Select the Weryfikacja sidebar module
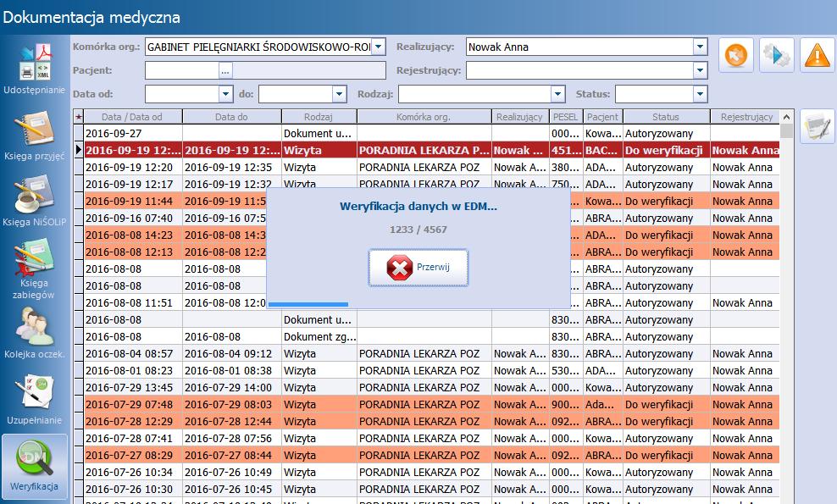Image resolution: width=837 pixels, height=504 pixels. [x=35, y=466]
